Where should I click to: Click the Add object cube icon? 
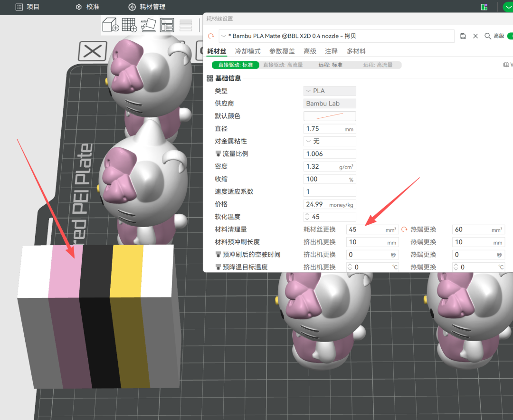(111, 25)
